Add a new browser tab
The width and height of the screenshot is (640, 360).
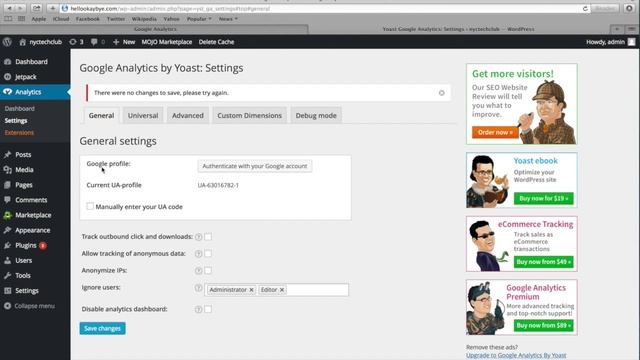tap(617, 29)
